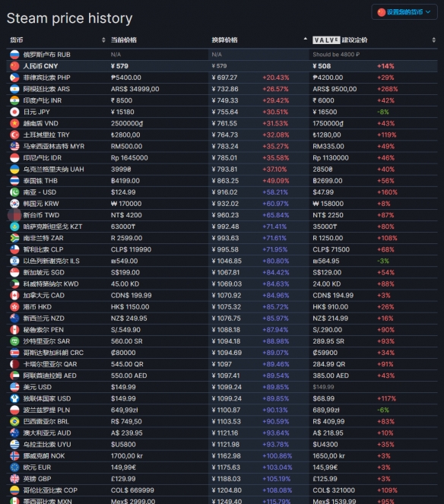
Task: Click the Israel flag icon for ILS
Action: (14, 261)
